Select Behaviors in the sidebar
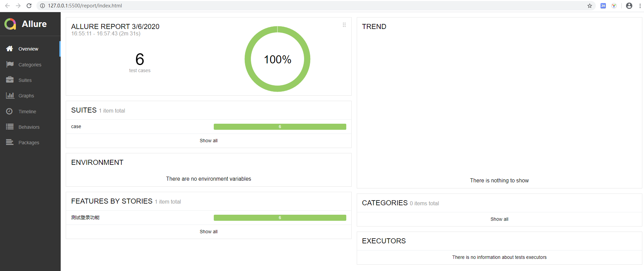 tap(30, 127)
